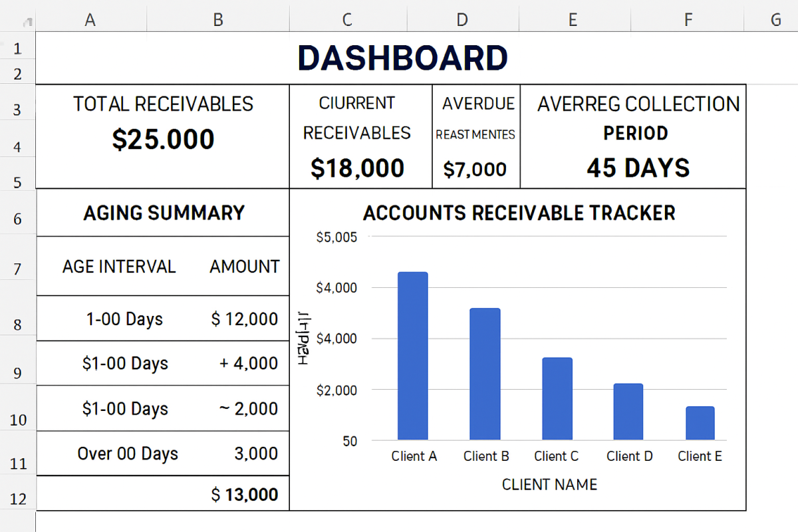Select the 45 DAYS collection period value
Image resolution: width=798 pixels, height=532 pixels.
(x=638, y=168)
